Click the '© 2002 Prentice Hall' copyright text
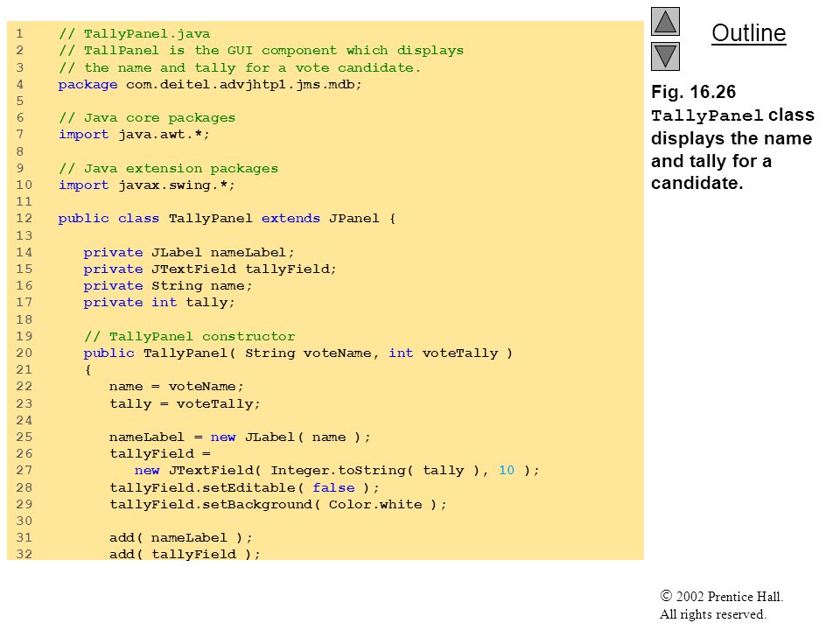The image size is (840, 630). pyautogui.click(x=722, y=596)
